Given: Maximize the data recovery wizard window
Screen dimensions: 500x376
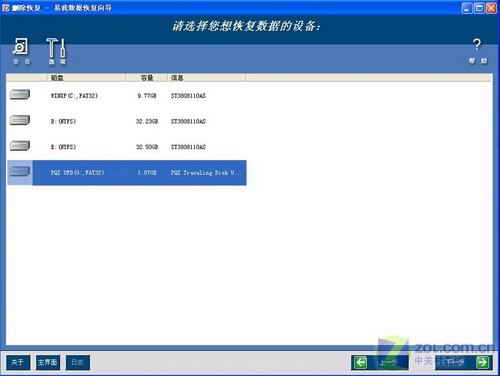Looking at the screenshot, I should coord(479,8).
